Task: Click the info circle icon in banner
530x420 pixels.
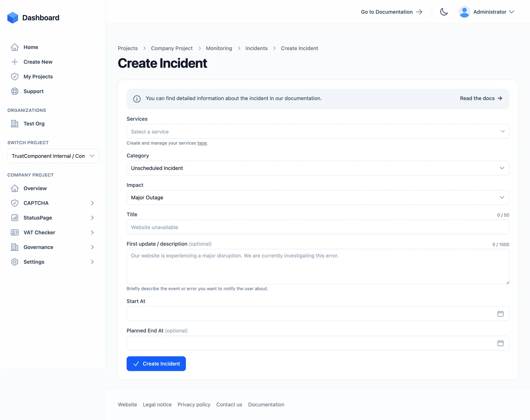Action: (x=137, y=99)
